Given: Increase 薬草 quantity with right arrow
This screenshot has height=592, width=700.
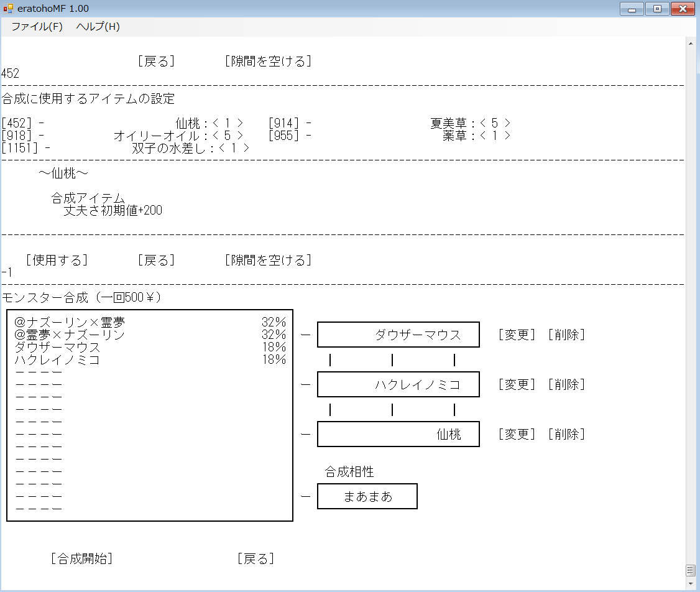Looking at the screenshot, I should pyautogui.click(x=507, y=136).
